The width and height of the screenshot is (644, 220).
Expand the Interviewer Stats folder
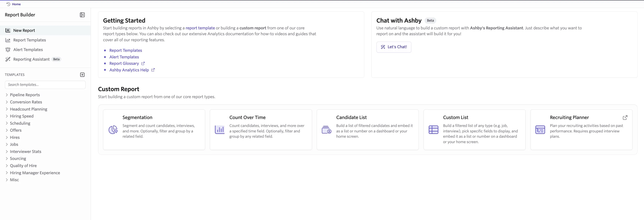pyautogui.click(x=7, y=152)
